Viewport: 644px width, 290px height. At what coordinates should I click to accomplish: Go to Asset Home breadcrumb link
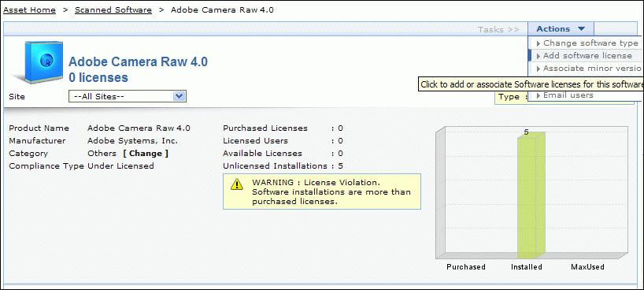click(x=30, y=10)
